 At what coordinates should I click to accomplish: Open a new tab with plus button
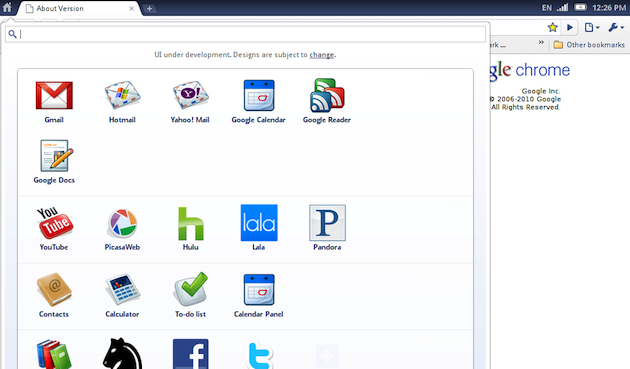point(149,8)
